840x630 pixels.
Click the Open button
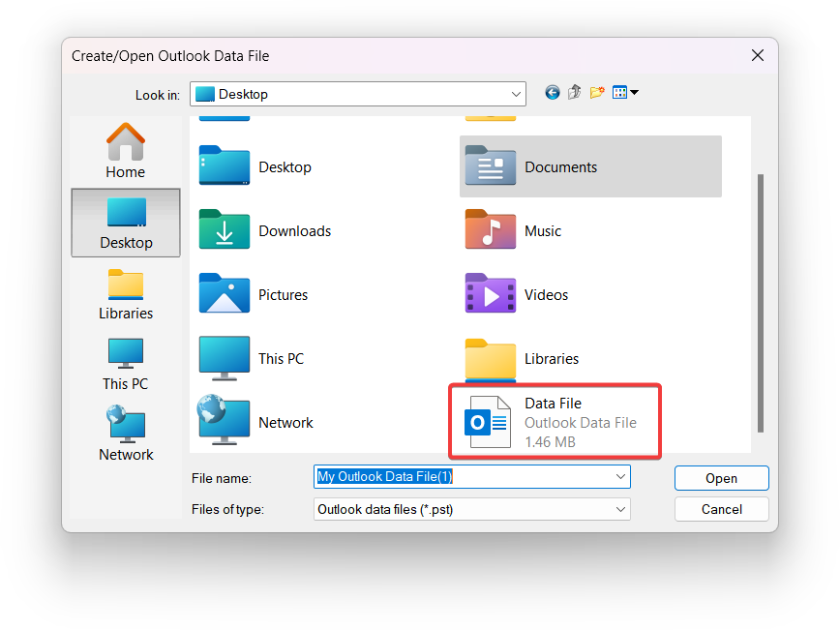point(721,478)
